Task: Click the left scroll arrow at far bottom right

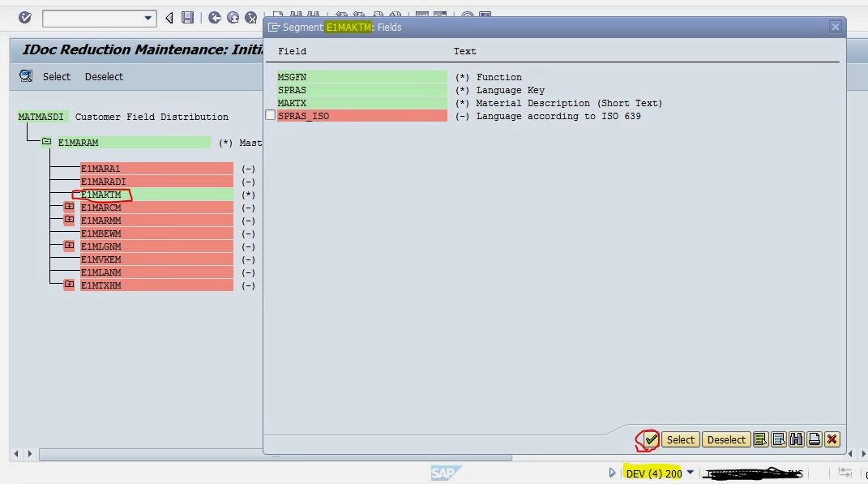Action: [x=851, y=454]
